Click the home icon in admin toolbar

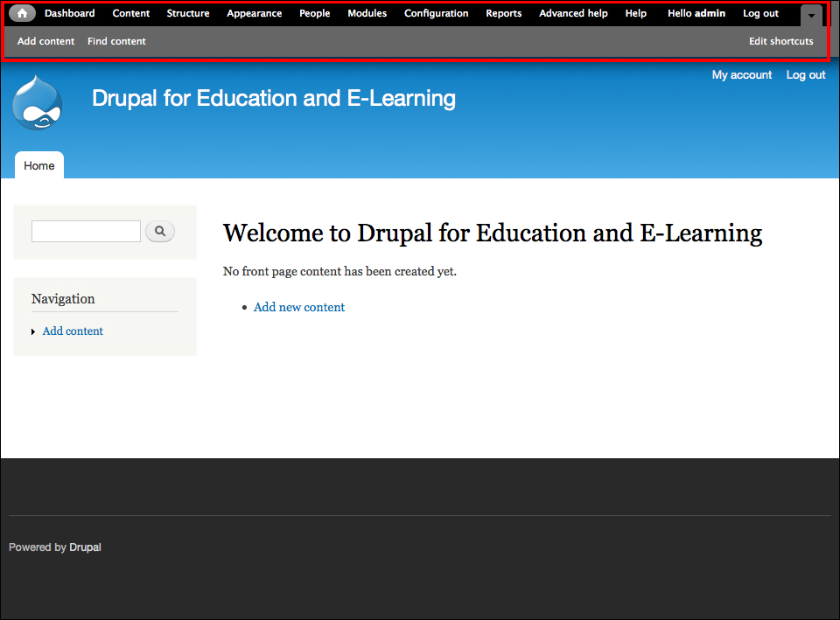23,13
